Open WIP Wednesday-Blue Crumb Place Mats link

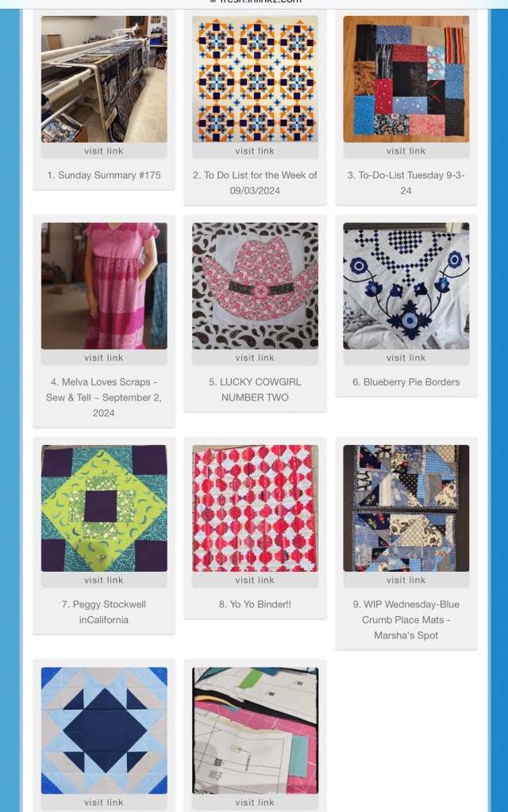pyautogui.click(x=406, y=619)
